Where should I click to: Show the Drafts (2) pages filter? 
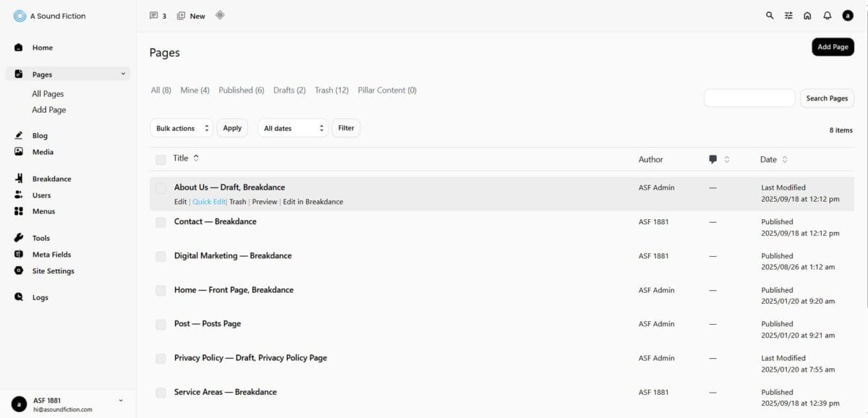coord(289,90)
